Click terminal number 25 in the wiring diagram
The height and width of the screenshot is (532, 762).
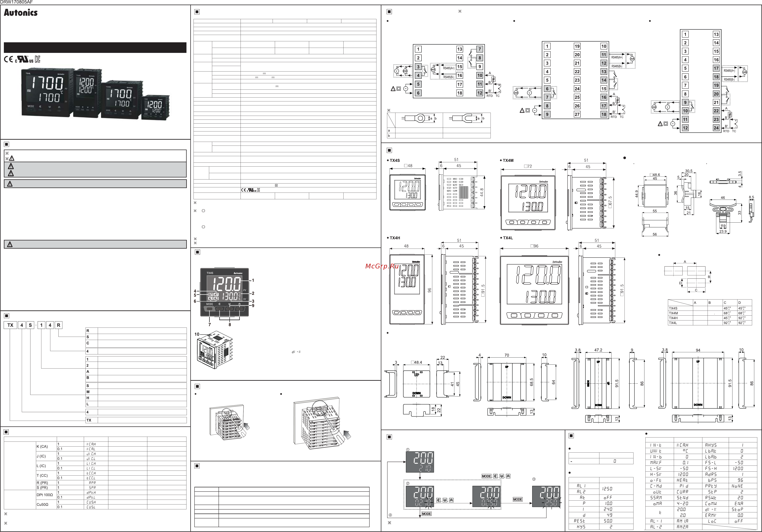pos(577,97)
